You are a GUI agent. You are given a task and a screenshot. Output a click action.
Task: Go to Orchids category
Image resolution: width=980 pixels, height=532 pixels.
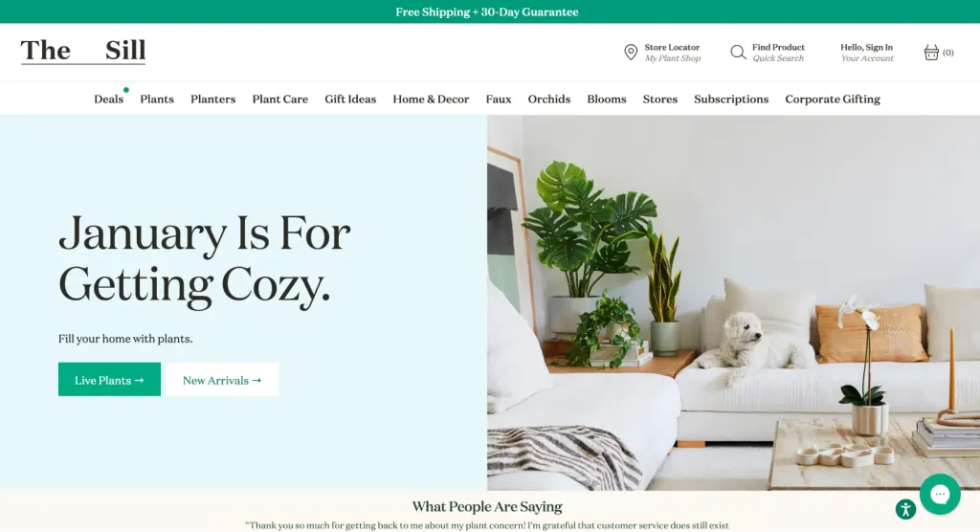(x=548, y=99)
